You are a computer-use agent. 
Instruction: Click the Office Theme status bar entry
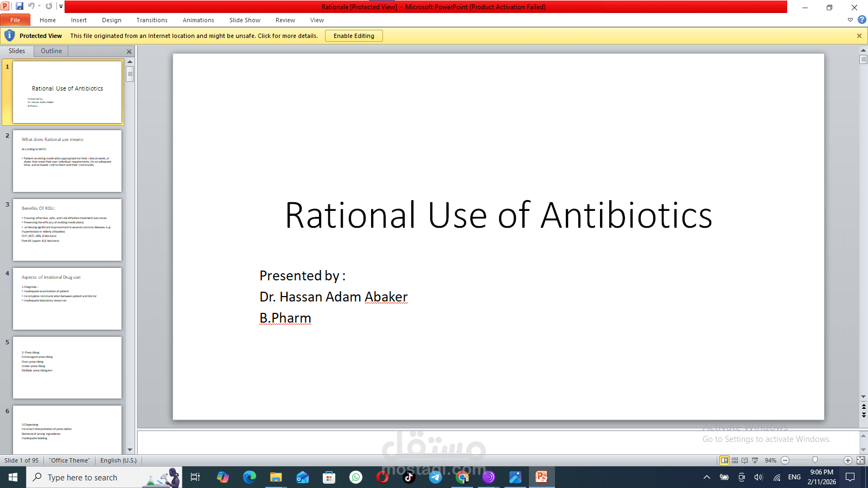click(69, 460)
